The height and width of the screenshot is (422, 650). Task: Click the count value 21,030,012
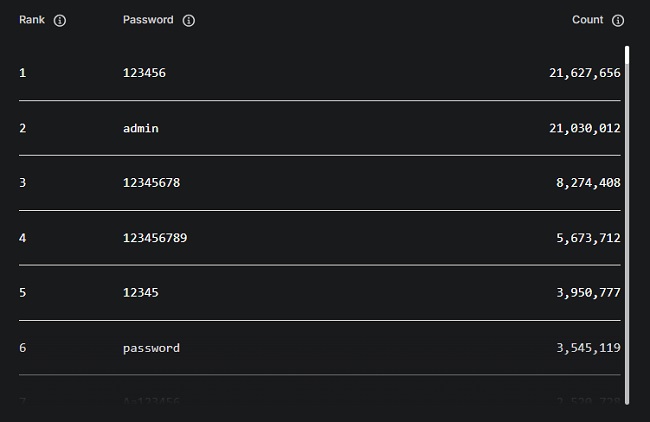click(x=585, y=128)
